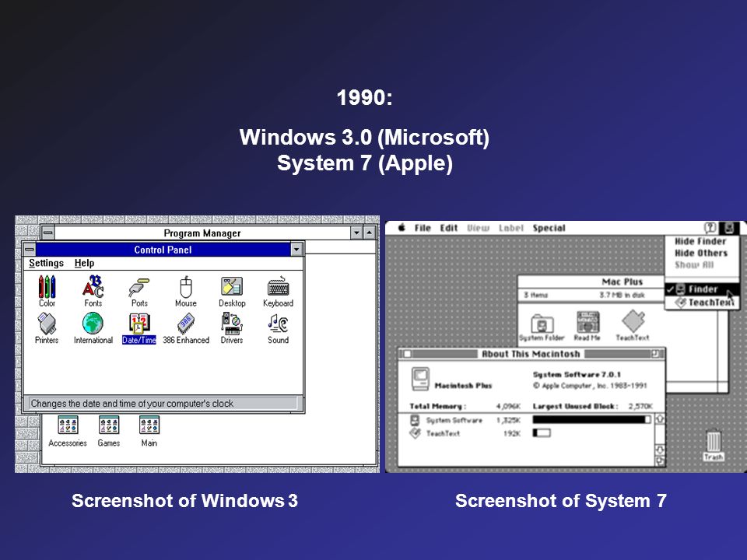Click the System Software row in memory list
The image size is (747, 560).
(527, 419)
